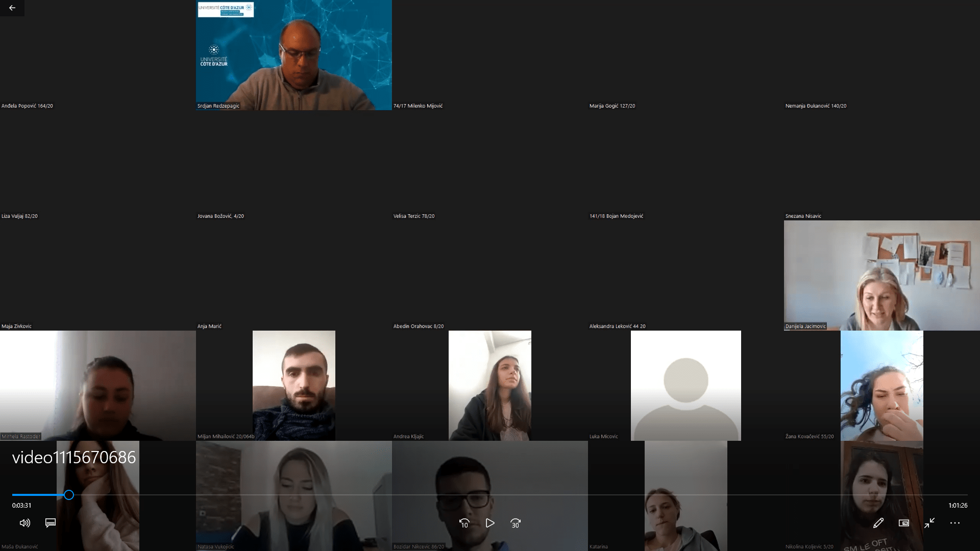Select Natasa Vukojicic's video tile
980x551 pixels.
294,496
